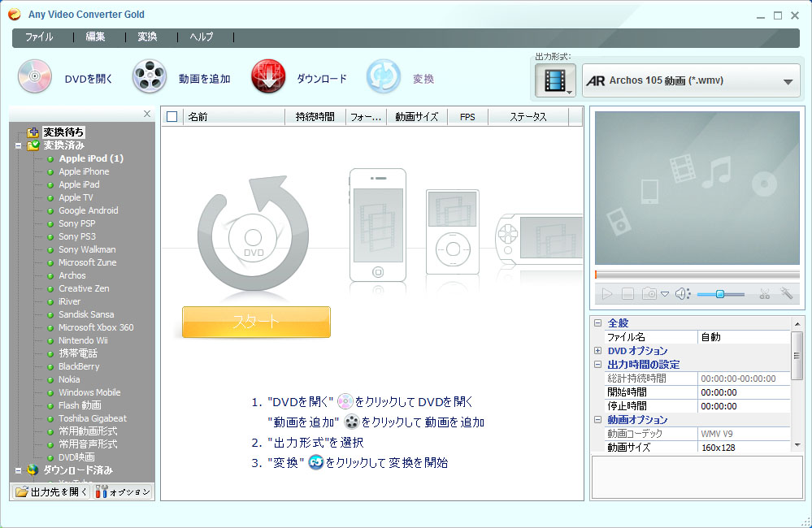Select Sony Walkman in the tree
Screen dimensions: 812x528
tap(87, 249)
